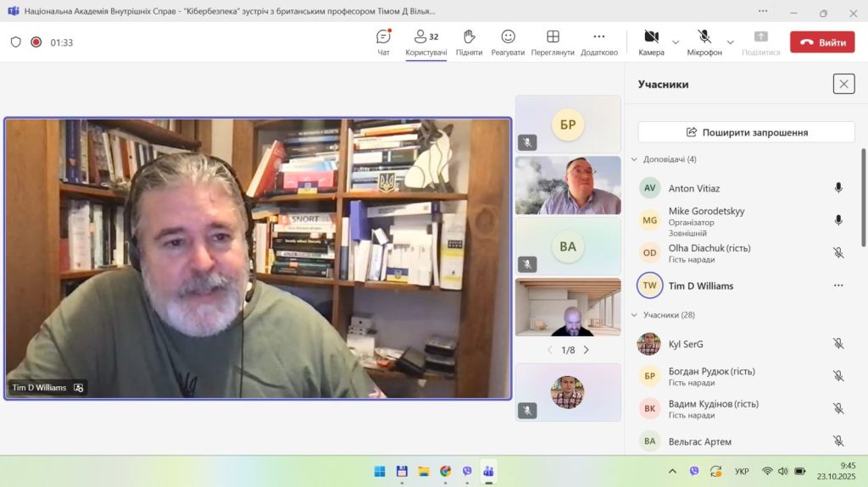
Task: Click the recording indicator icon
Action: pyautogui.click(x=36, y=42)
